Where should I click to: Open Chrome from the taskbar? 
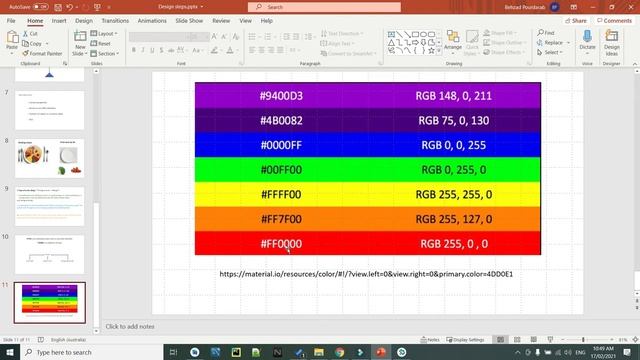(x=339, y=352)
